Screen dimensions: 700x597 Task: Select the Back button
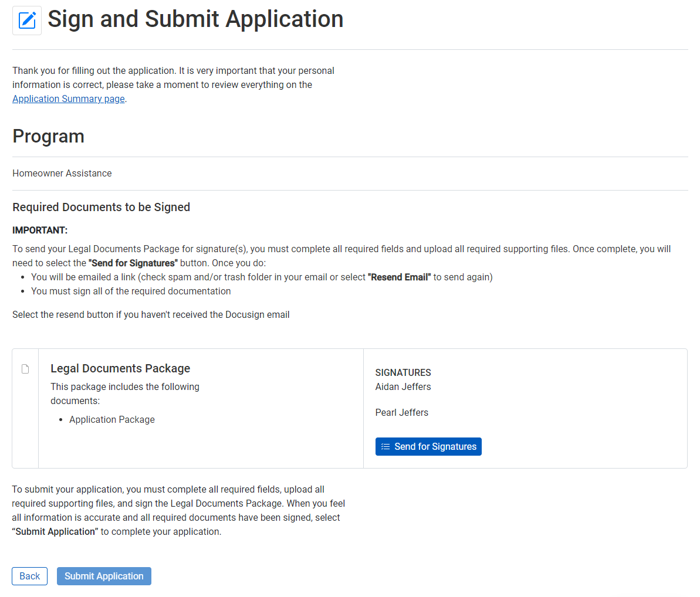coord(29,576)
